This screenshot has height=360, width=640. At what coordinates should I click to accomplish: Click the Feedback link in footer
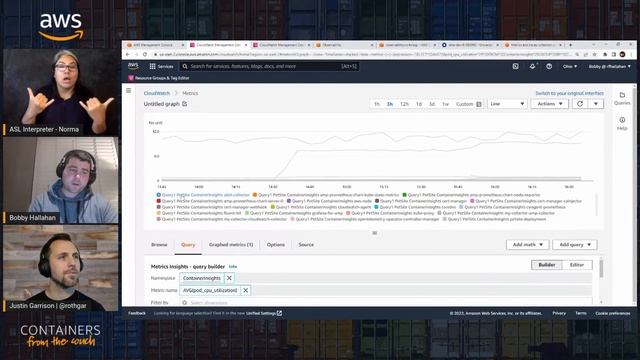click(x=137, y=313)
